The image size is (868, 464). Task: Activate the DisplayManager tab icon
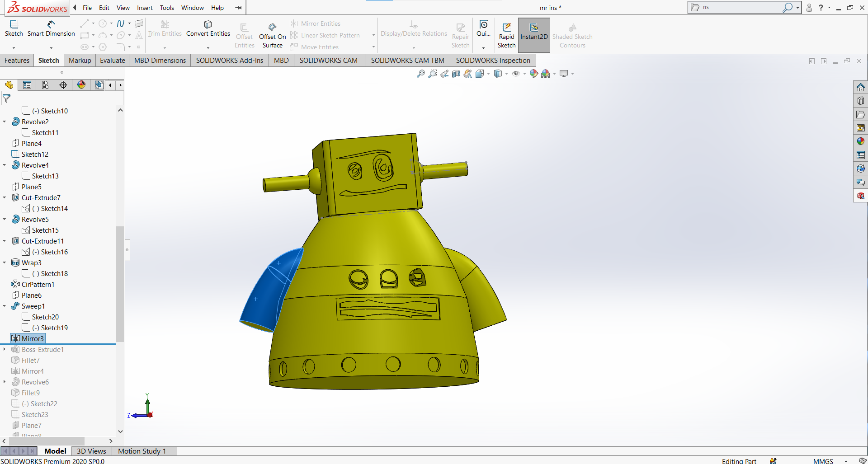81,85
